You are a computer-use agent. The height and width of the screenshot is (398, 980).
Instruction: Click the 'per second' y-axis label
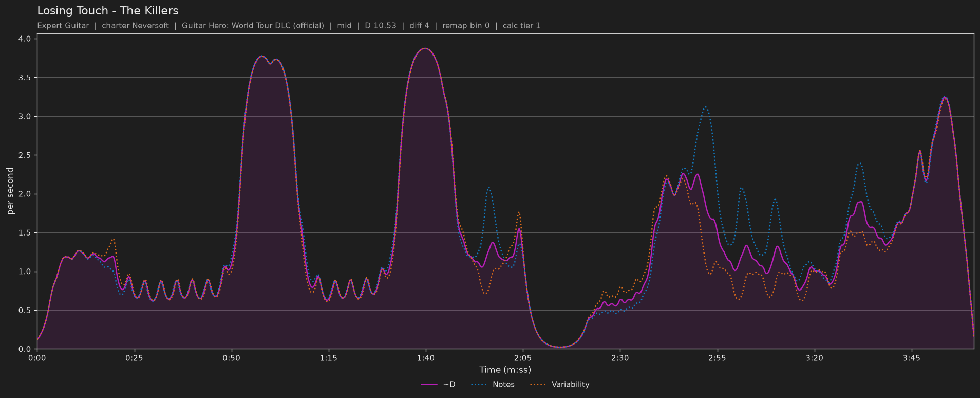pos(10,191)
